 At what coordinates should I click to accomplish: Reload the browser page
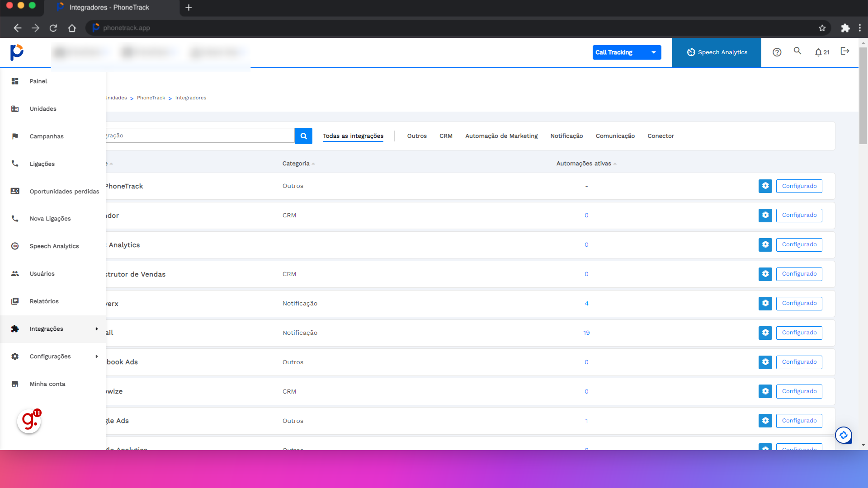[x=53, y=28]
